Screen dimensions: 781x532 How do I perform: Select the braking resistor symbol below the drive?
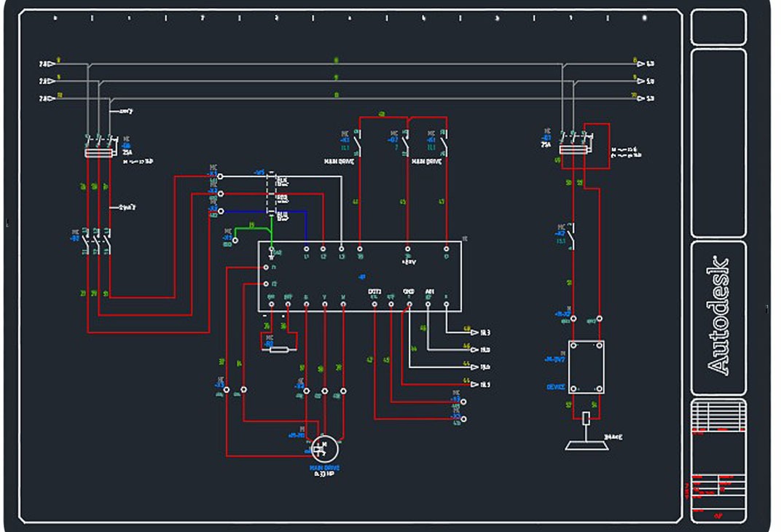point(279,350)
